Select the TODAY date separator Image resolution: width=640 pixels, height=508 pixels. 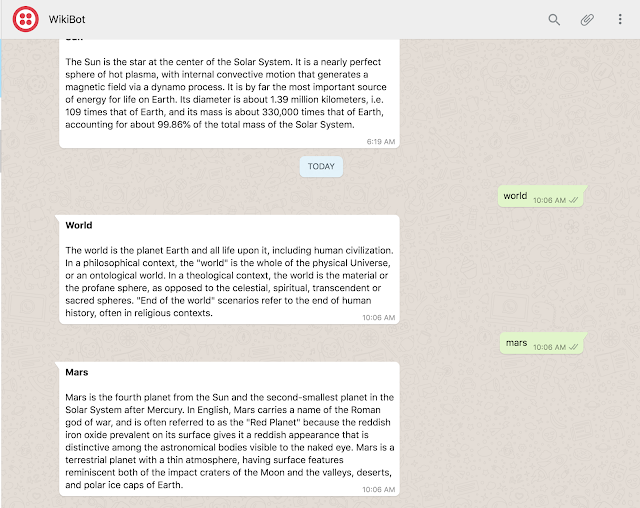[x=321, y=166]
